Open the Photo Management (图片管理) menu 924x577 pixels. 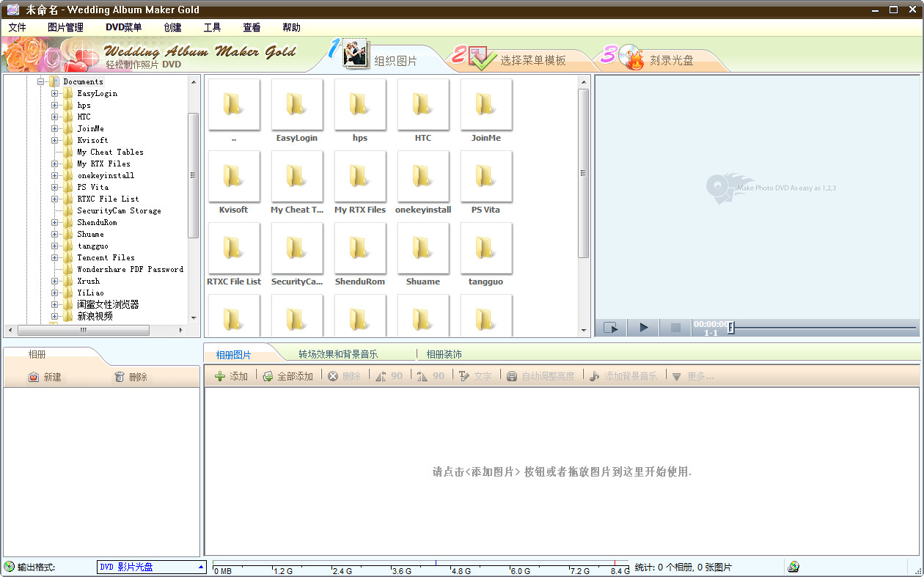(65, 27)
